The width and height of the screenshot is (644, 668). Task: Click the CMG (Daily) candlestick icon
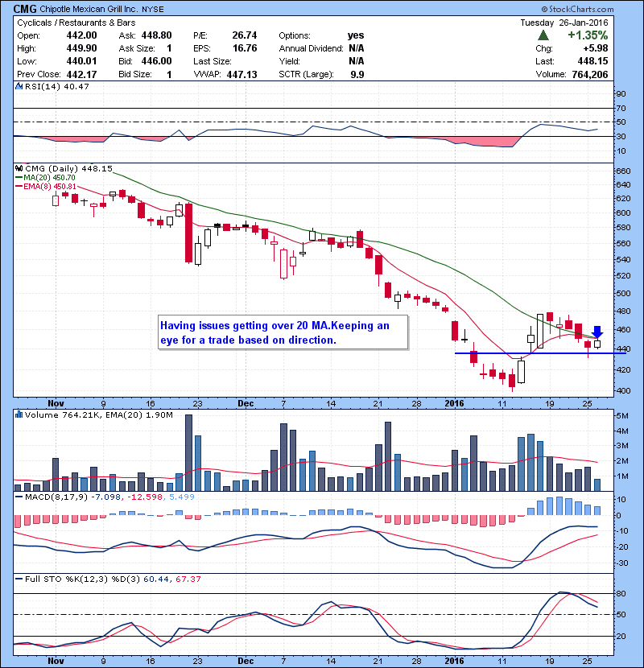pos(19,168)
